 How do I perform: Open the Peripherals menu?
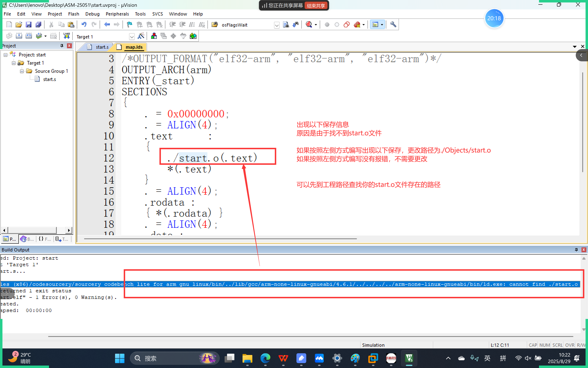click(117, 14)
